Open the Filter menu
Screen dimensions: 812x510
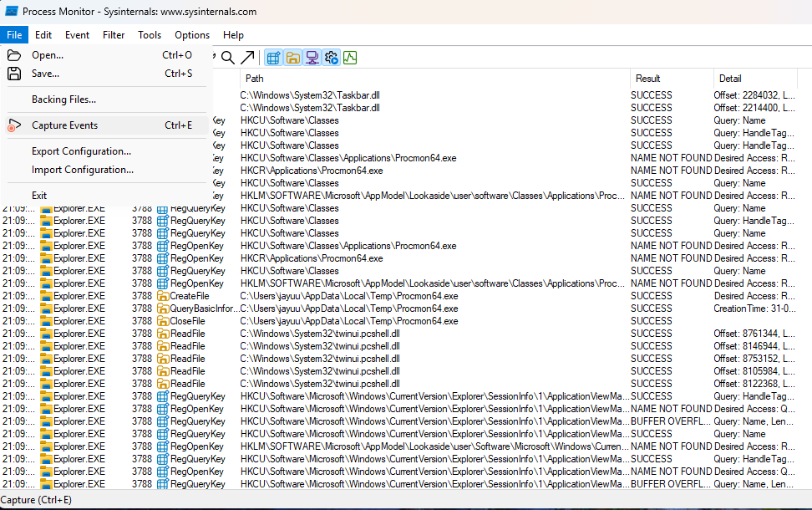coord(114,35)
